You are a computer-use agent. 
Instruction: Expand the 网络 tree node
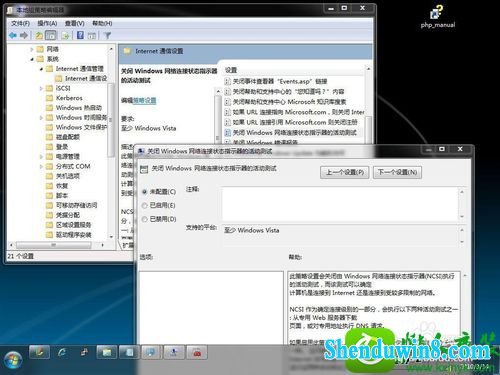(x=32, y=49)
